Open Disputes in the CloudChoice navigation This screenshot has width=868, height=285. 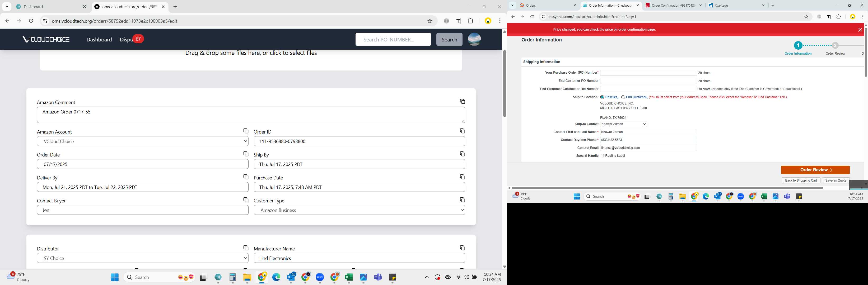tap(126, 40)
